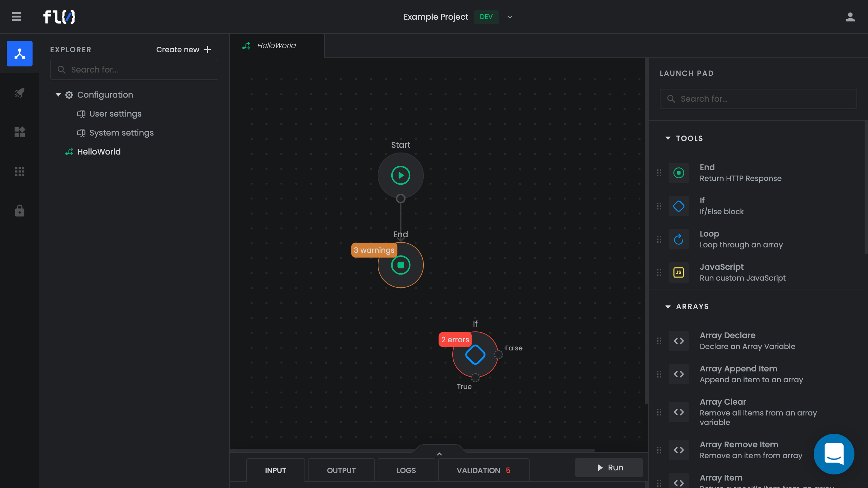Click the Start node on canvas
Screen dimensions: 868x488
tap(400, 175)
